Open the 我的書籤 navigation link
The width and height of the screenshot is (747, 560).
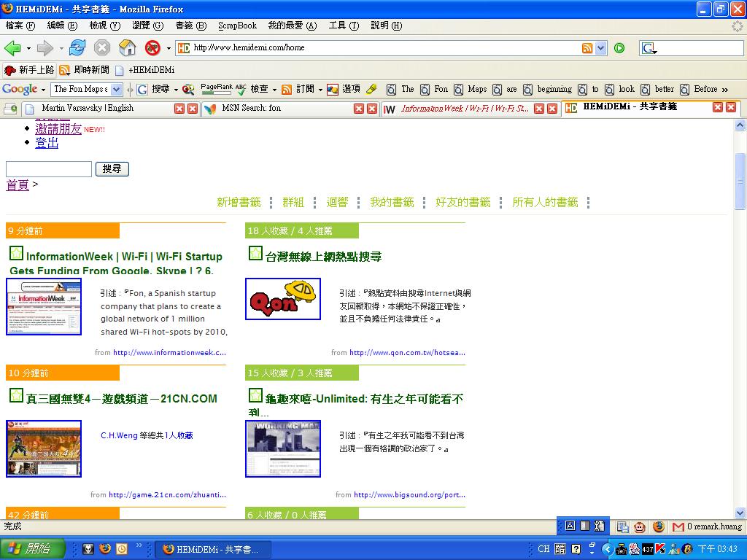(x=392, y=202)
